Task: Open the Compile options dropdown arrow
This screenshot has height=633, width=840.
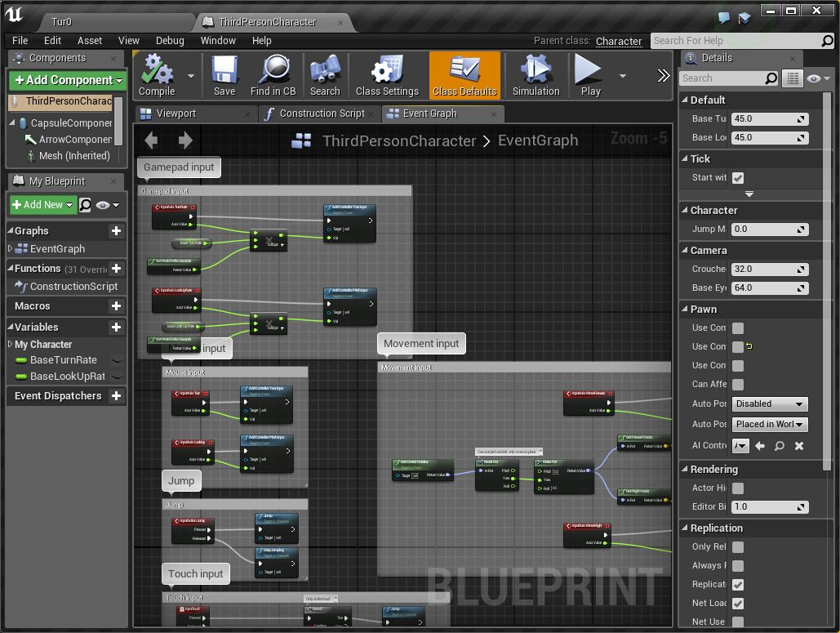Action: coord(191,76)
